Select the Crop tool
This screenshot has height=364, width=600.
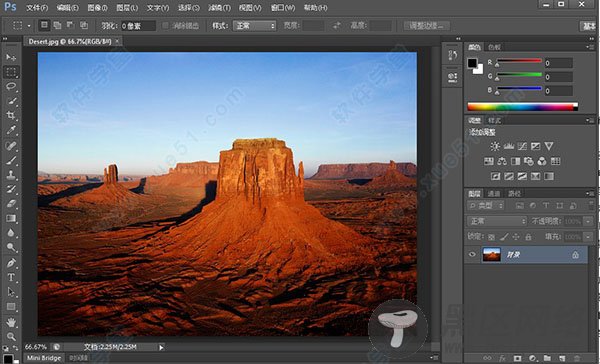[x=11, y=116]
